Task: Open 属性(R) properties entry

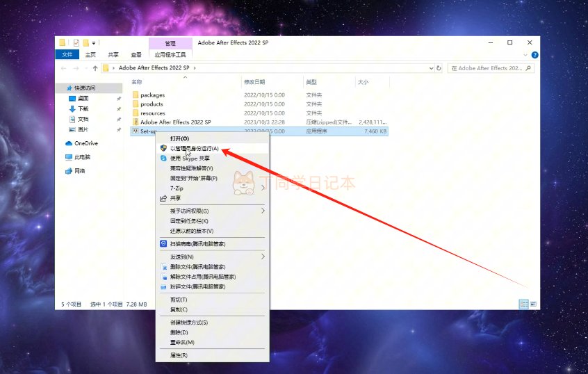Action: click(x=213, y=355)
